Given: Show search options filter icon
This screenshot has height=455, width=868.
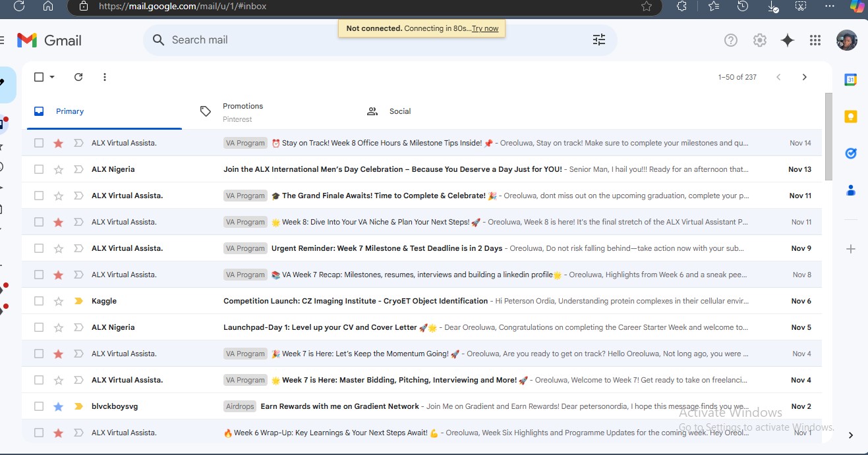Looking at the screenshot, I should (598, 40).
